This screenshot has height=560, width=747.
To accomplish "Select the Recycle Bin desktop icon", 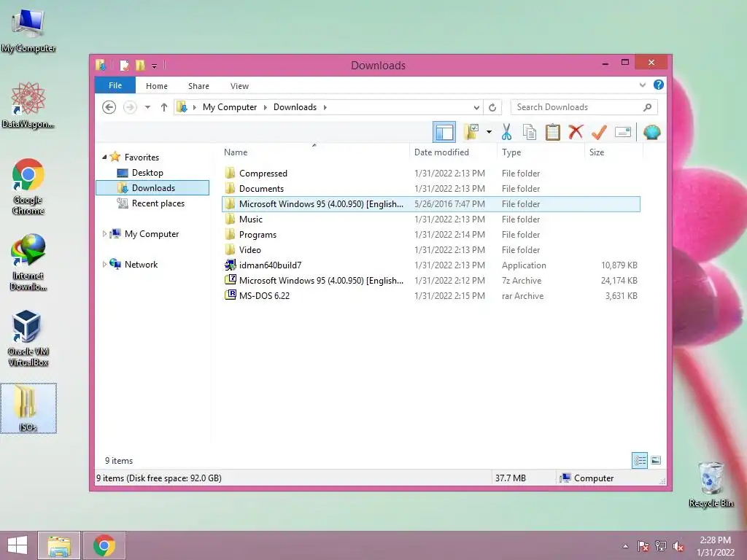I will pos(711,484).
